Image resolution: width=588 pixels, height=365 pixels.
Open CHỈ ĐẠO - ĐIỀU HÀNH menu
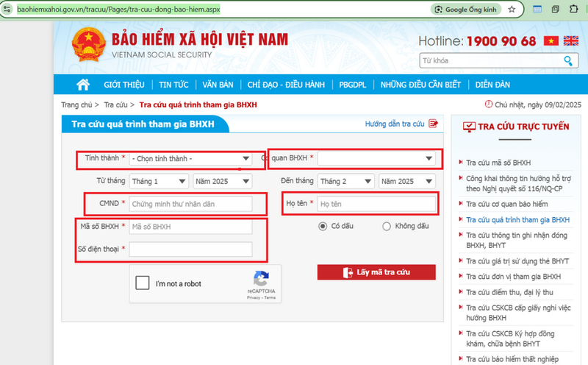tap(286, 85)
